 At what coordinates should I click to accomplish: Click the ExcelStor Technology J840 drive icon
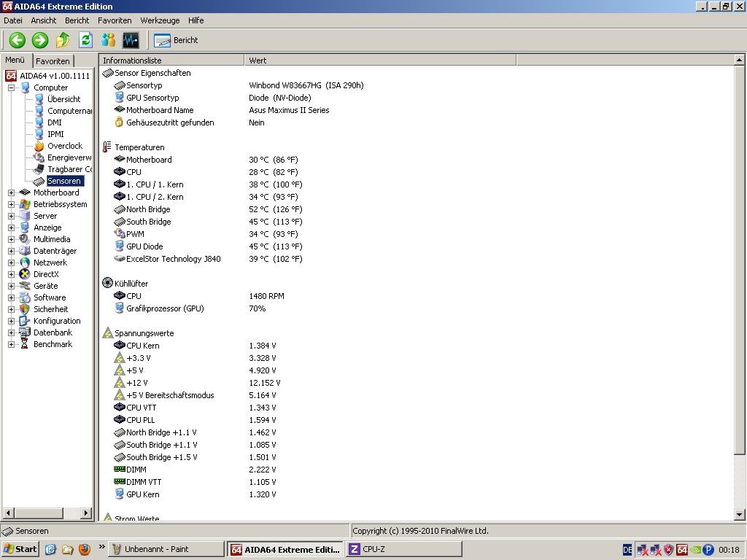click(119, 259)
